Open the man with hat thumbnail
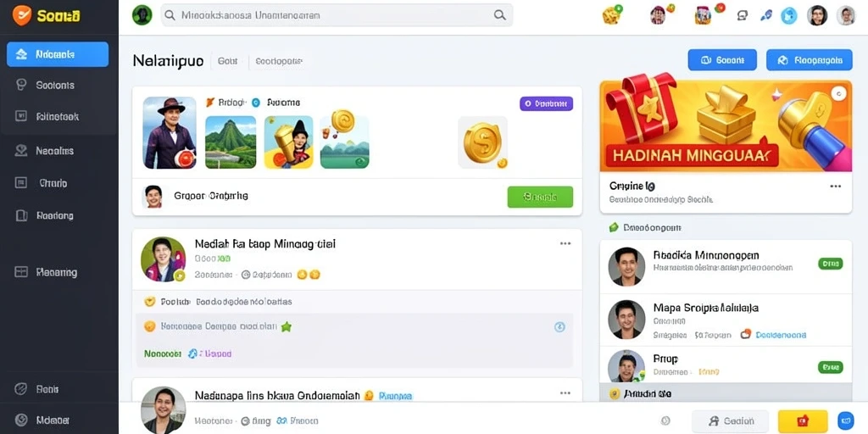Image resolution: width=868 pixels, height=434 pixels. 170,133
